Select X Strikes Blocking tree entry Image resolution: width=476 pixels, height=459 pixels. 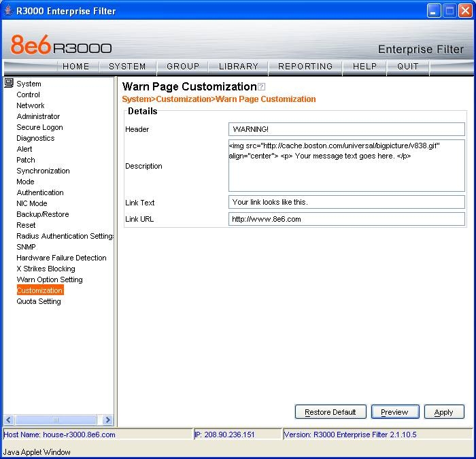(x=46, y=269)
